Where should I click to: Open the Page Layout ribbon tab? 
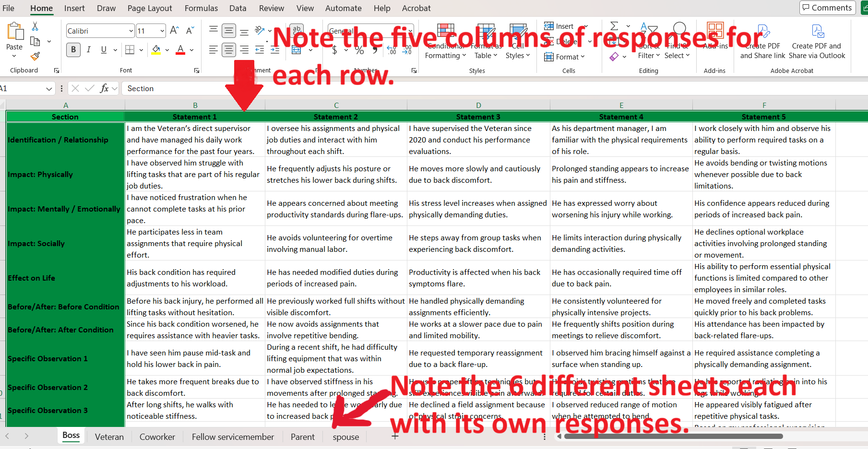(x=150, y=8)
